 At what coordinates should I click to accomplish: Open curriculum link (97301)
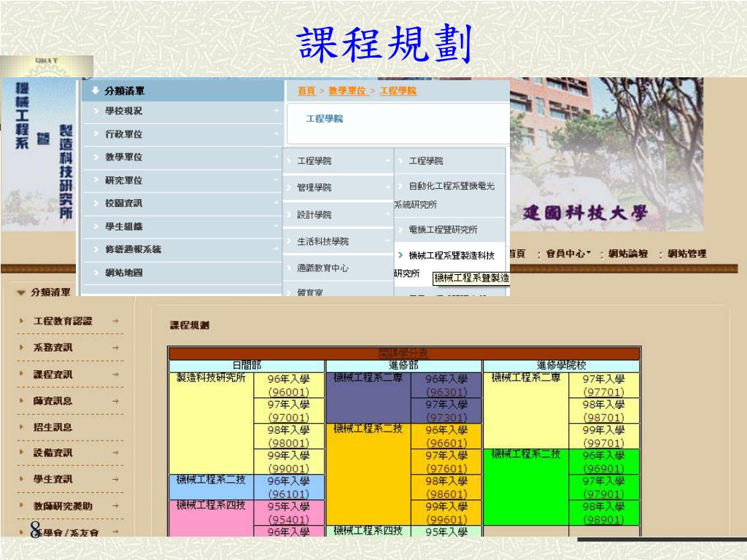click(446, 418)
